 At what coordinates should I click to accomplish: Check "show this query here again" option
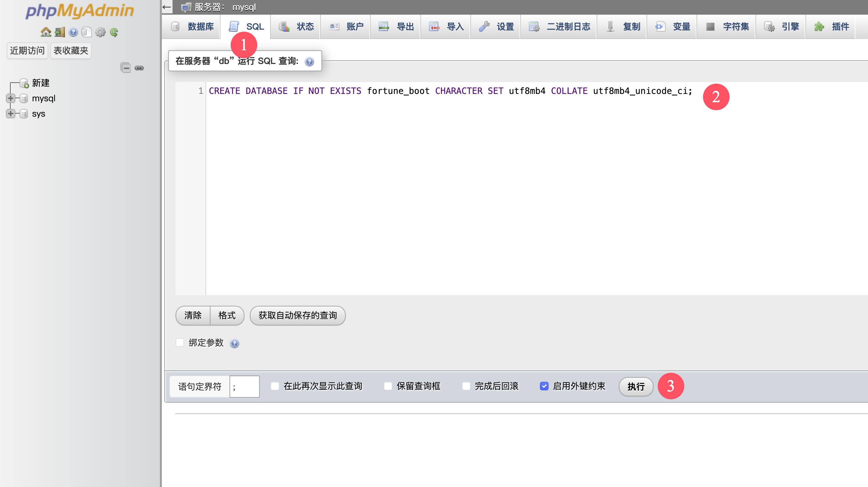(275, 386)
